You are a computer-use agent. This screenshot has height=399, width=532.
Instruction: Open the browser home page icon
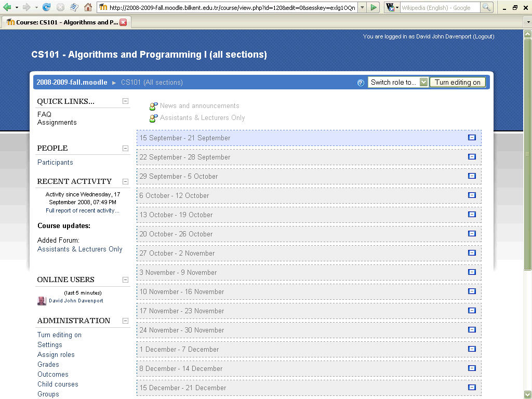tap(88, 7)
